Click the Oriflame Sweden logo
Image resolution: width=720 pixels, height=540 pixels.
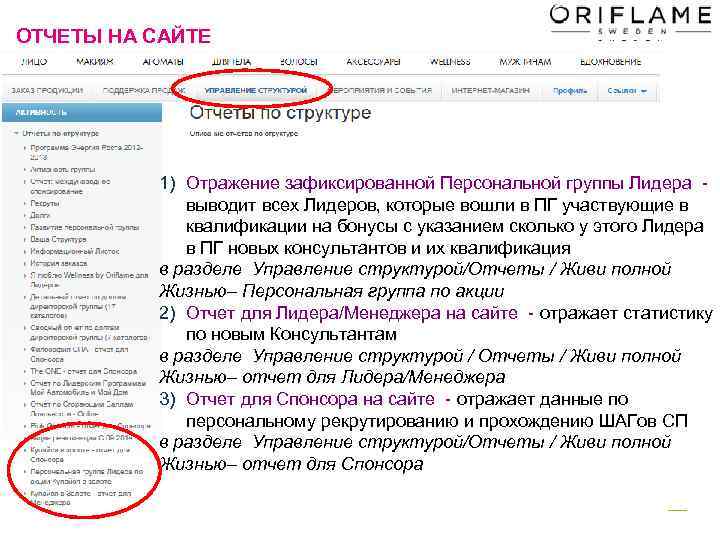[630, 22]
